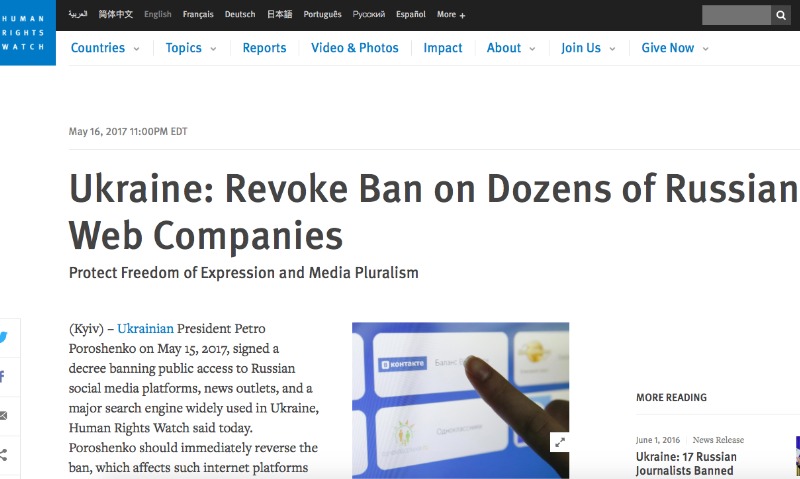Focus the search input field

735,15
